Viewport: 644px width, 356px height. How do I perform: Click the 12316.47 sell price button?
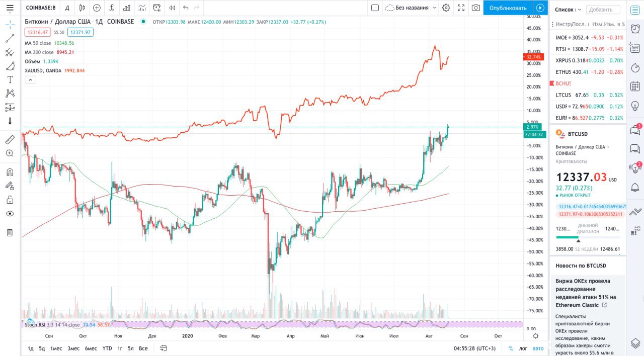(x=38, y=32)
